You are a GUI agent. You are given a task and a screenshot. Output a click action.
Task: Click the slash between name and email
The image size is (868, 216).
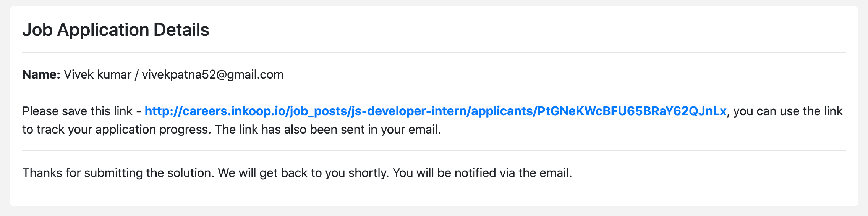click(x=137, y=74)
